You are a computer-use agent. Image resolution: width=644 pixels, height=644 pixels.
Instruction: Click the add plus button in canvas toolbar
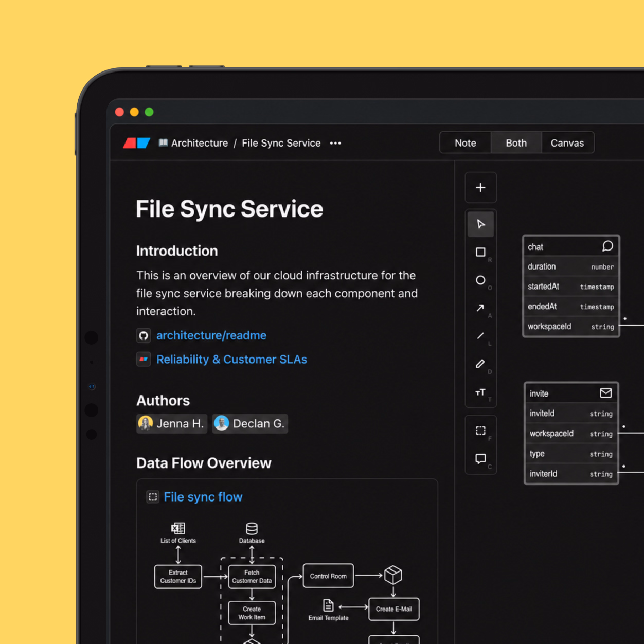click(x=480, y=188)
